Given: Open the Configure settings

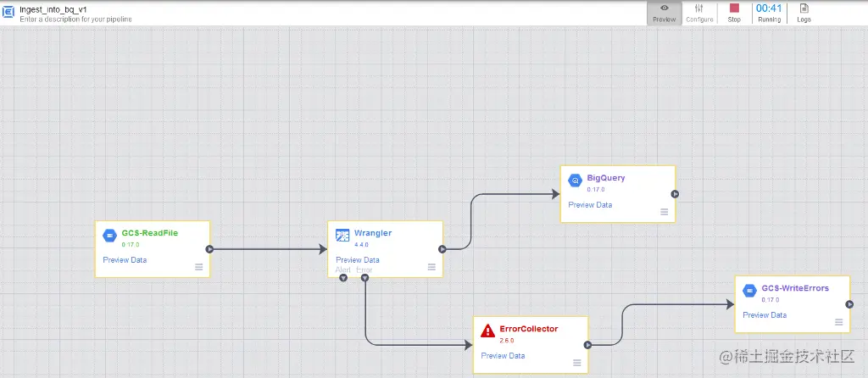Looking at the screenshot, I should tap(699, 14).
